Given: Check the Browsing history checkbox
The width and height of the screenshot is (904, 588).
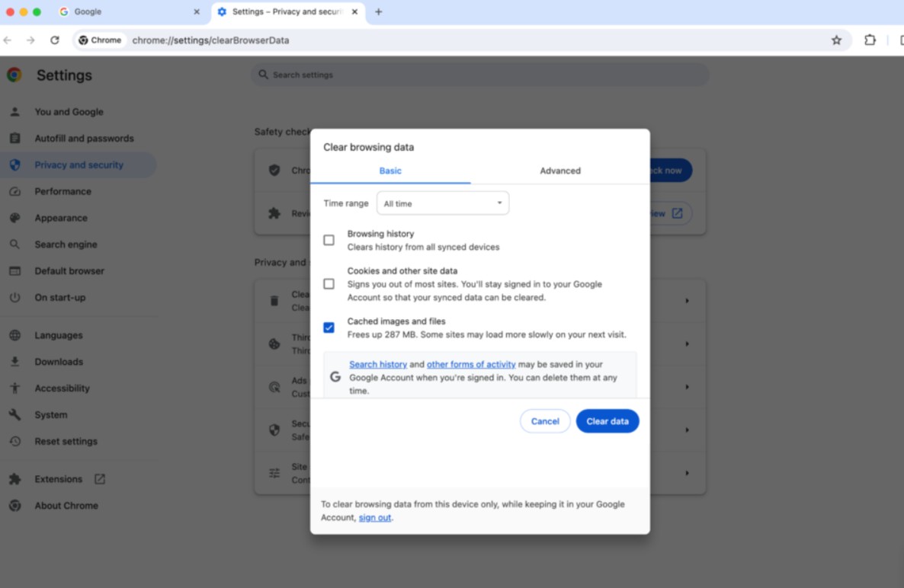Looking at the screenshot, I should pyautogui.click(x=329, y=239).
